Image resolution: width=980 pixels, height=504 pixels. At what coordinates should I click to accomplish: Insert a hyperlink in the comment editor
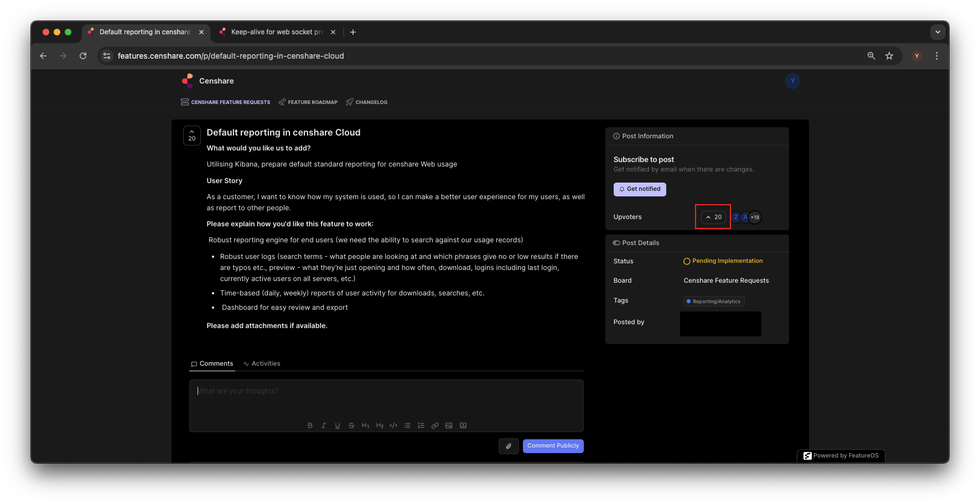[435, 425]
